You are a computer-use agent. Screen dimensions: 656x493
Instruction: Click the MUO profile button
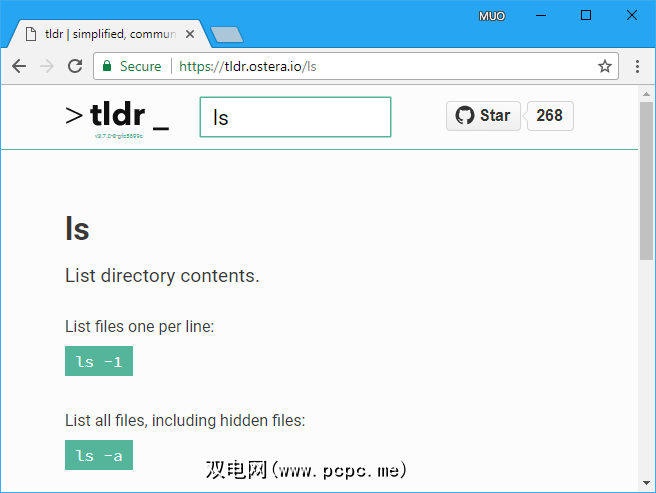492,16
